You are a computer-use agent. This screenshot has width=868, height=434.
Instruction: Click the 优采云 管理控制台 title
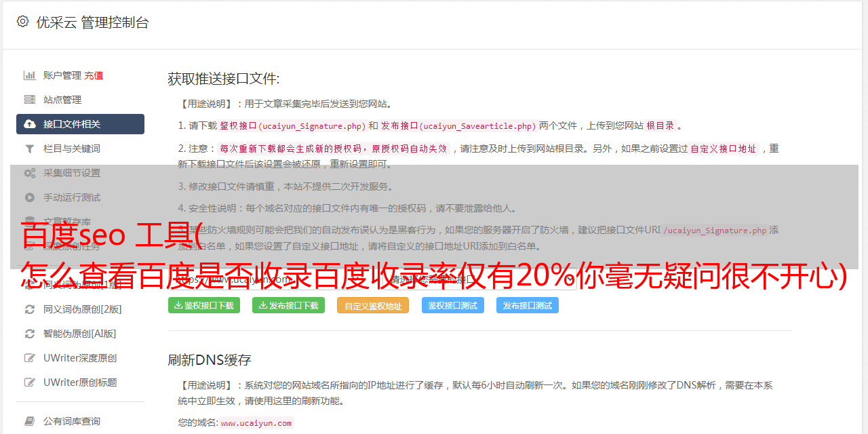tap(92, 22)
